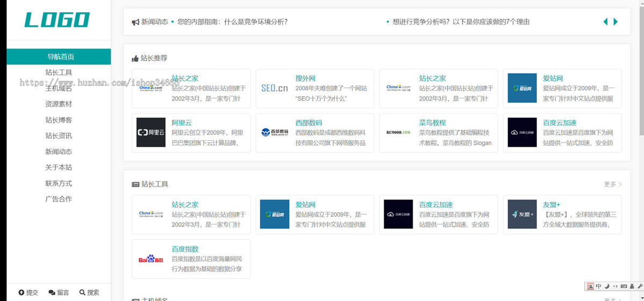Click the upload icon next to 提交
This screenshot has width=644, height=301.
(21, 292)
